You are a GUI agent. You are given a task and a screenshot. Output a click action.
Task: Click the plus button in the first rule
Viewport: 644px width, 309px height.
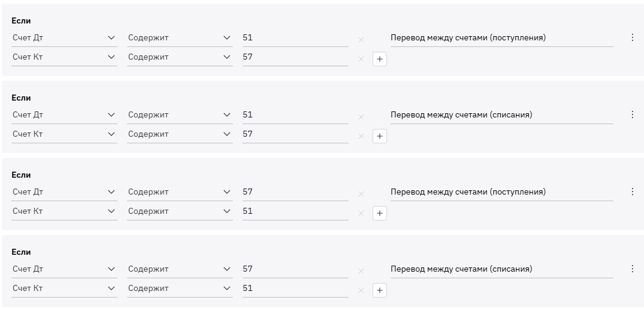(379, 59)
